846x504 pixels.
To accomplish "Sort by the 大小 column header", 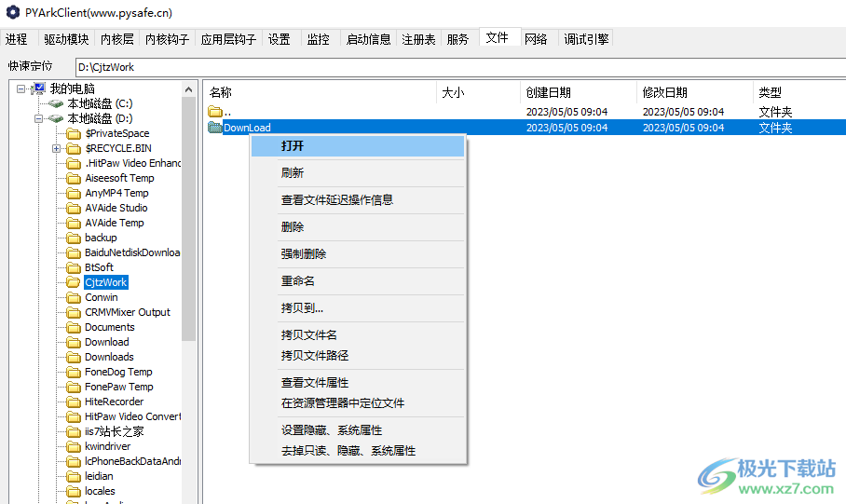I will click(478, 93).
